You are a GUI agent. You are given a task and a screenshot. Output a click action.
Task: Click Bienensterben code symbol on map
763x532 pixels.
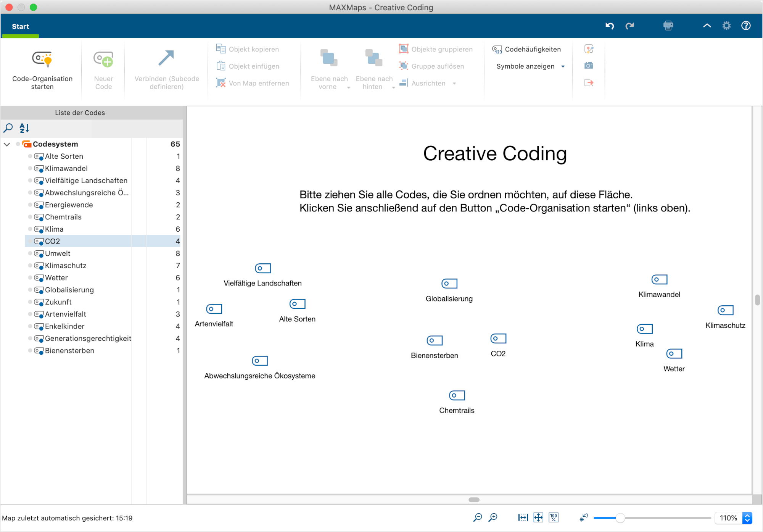(435, 340)
